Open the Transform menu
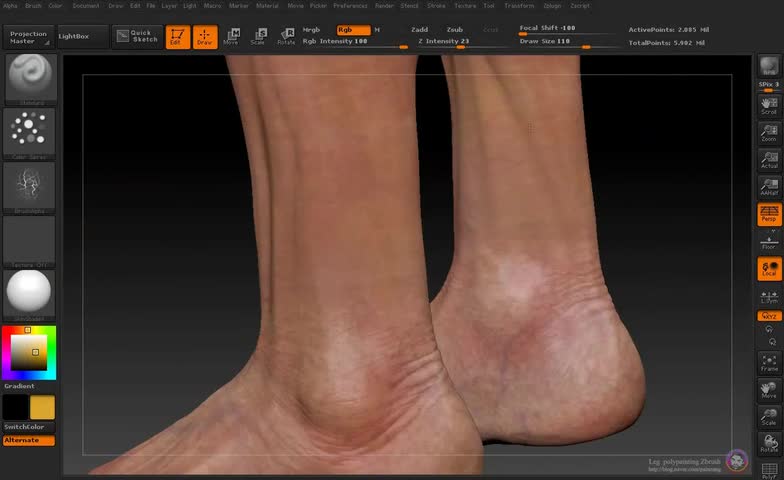This screenshot has height=480, width=784. pos(519,6)
